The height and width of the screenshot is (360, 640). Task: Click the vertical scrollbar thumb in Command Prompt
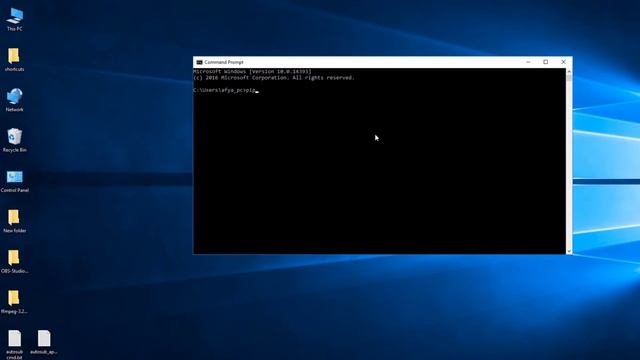tap(569, 78)
